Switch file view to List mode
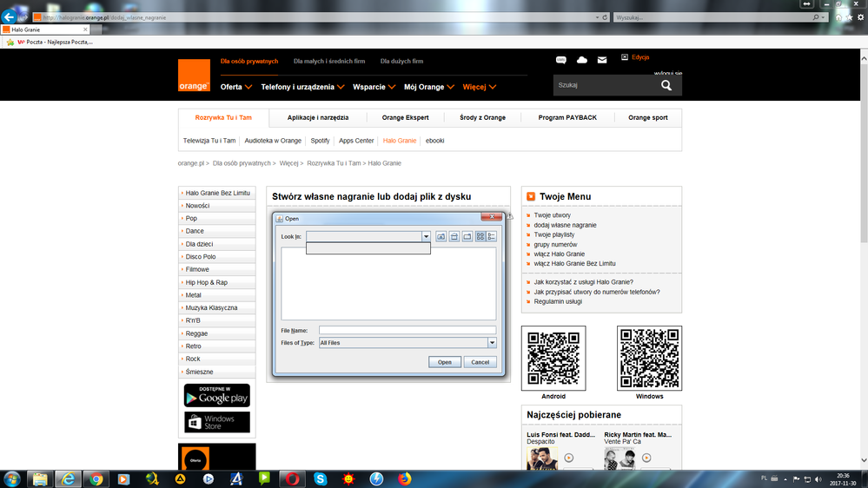The width and height of the screenshot is (868, 488). pyautogui.click(x=480, y=236)
